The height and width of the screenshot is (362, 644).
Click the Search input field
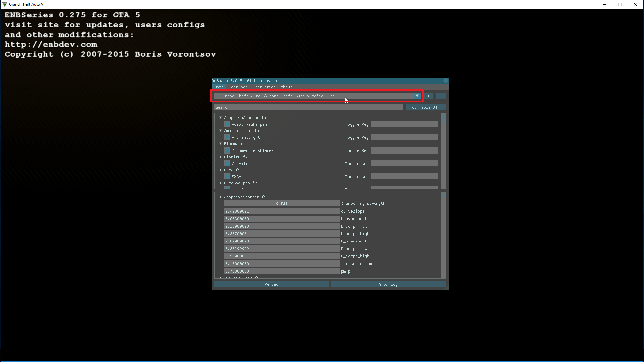click(x=308, y=107)
